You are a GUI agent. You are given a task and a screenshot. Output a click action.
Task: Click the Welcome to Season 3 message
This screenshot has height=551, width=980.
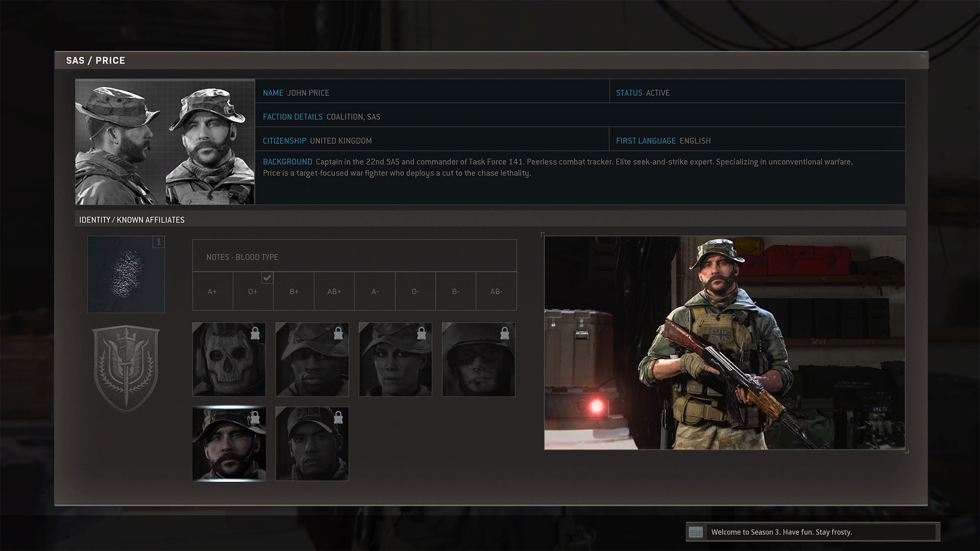point(781,532)
